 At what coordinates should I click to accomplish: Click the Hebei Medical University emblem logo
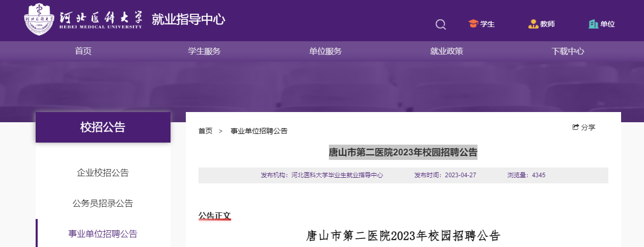[39, 19]
